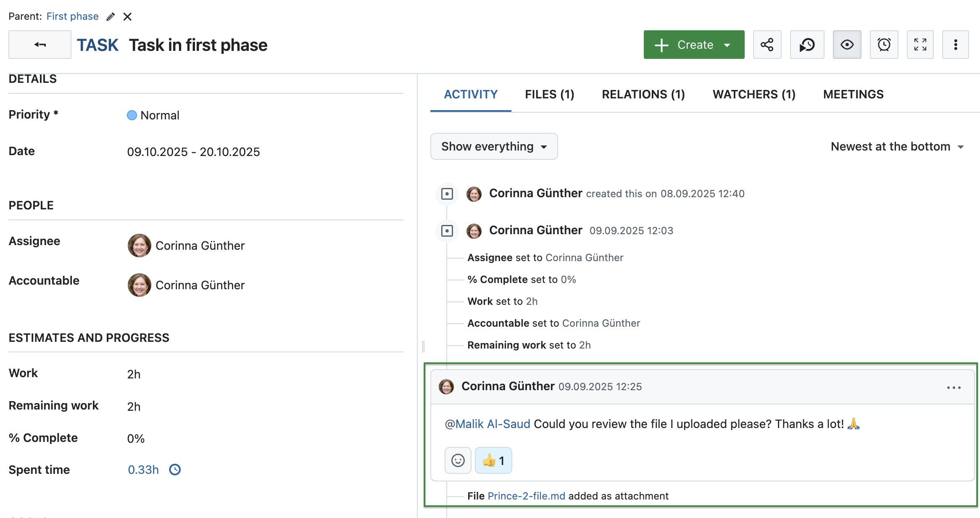The height and width of the screenshot is (518, 980).
Task: Edit the parent with the pencil icon
Action: click(111, 16)
